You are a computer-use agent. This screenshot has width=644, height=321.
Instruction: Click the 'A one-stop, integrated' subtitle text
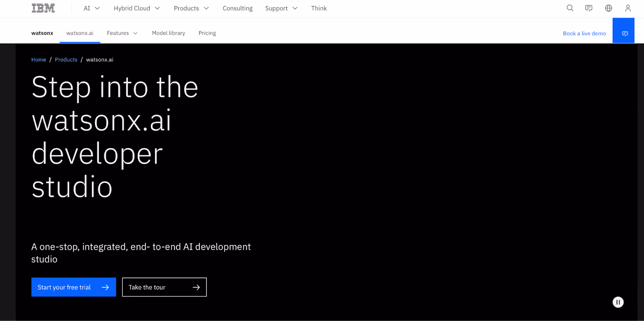point(141,253)
